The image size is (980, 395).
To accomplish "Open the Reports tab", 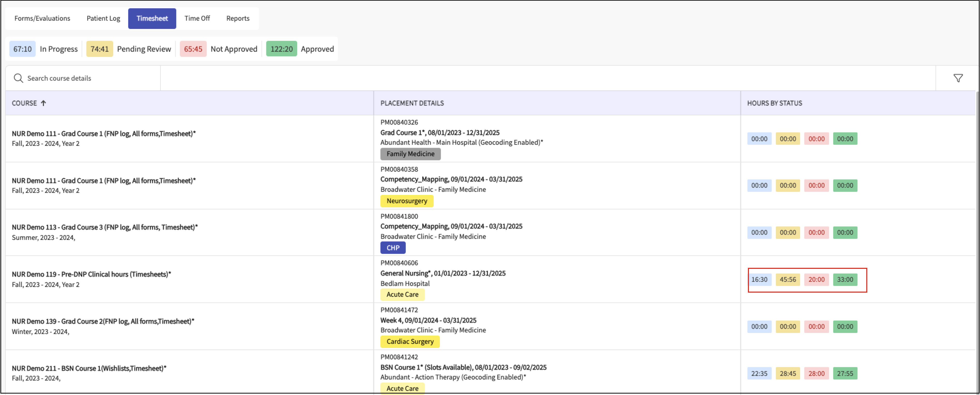I will 238,18.
